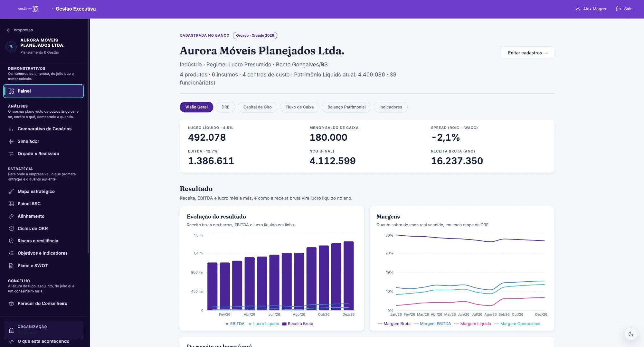Switch to the Indicadores tab
The image size is (644, 347).
click(391, 107)
